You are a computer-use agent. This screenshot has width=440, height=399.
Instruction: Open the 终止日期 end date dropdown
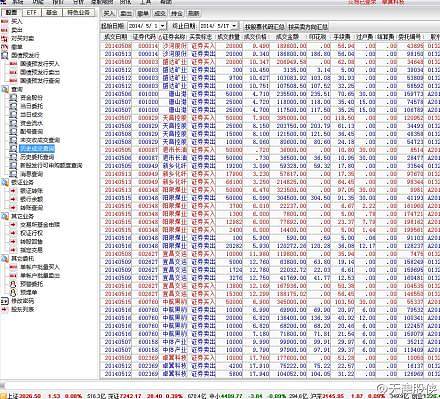[x=234, y=26]
